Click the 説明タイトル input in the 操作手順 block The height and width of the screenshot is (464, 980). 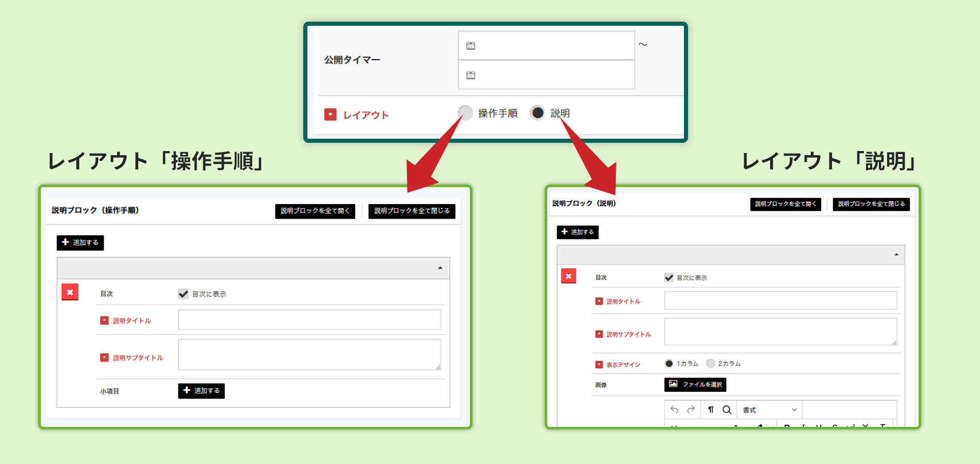(309, 320)
